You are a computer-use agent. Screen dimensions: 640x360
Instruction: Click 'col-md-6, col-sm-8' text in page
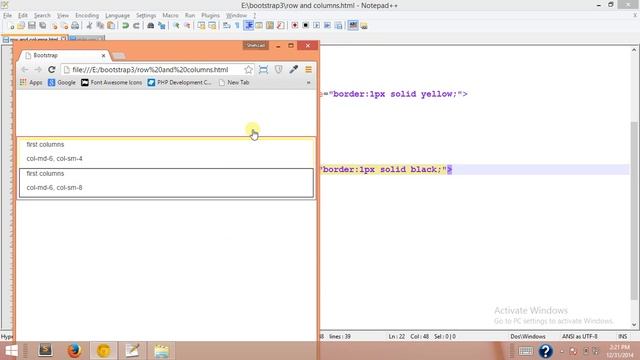pos(54,188)
